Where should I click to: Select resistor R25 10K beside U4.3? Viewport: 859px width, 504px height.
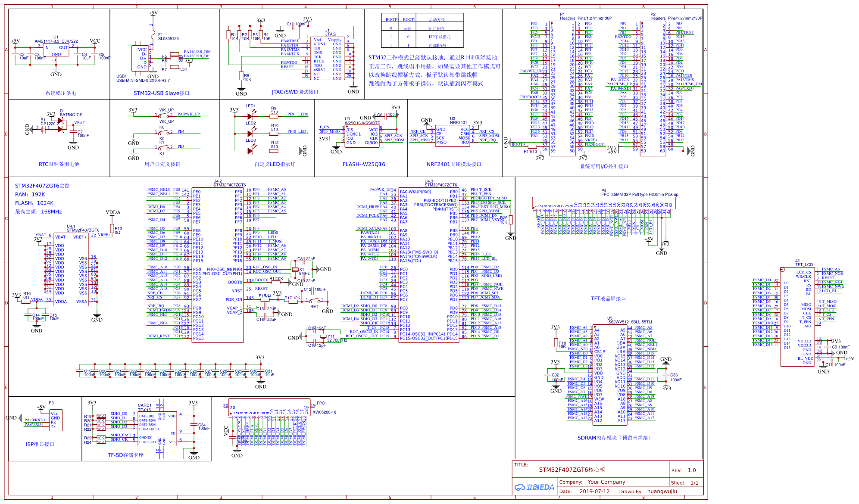(x=510, y=220)
